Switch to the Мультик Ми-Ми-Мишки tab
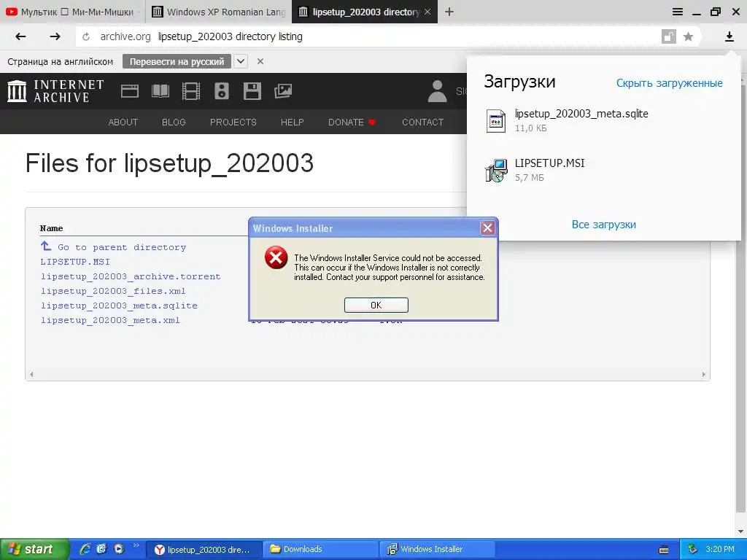 (71, 12)
